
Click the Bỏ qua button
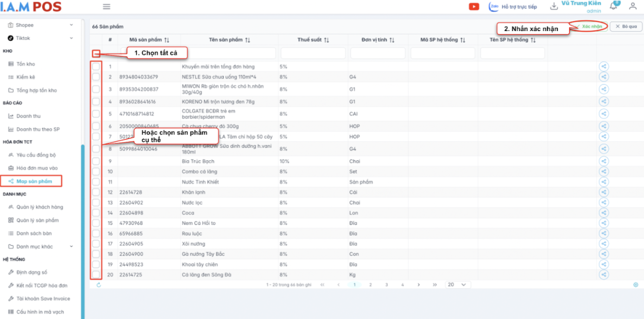[x=626, y=26]
